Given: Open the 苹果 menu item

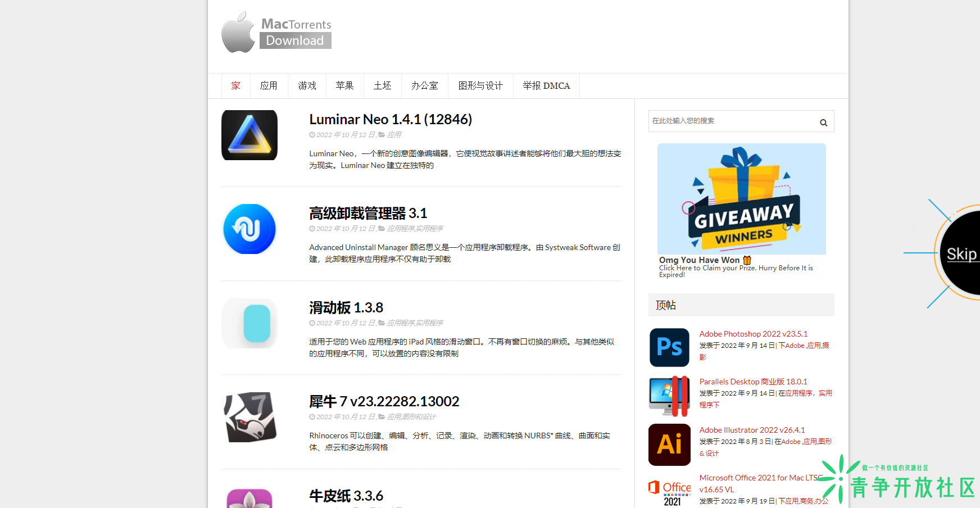Looking at the screenshot, I should 344,85.
